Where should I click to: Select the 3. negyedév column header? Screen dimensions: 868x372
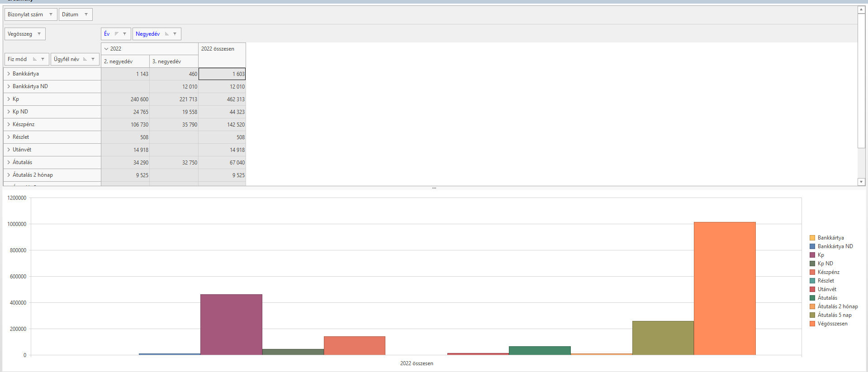tap(174, 61)
